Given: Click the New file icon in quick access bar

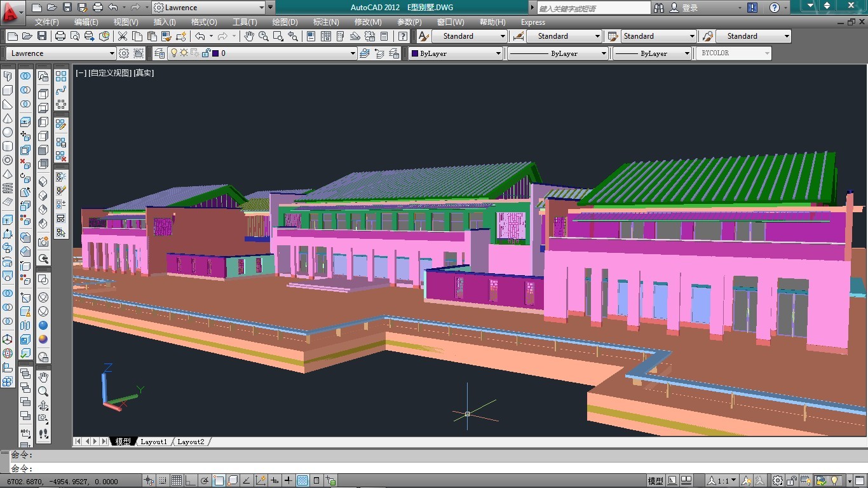Looking at the screenshot, I should pyautogui.click(x=37, y=8).
